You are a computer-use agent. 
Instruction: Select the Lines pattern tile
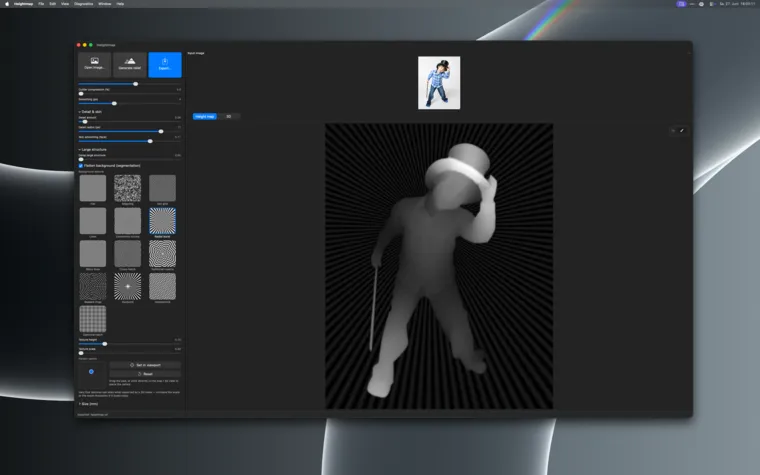tap(93, 221)
